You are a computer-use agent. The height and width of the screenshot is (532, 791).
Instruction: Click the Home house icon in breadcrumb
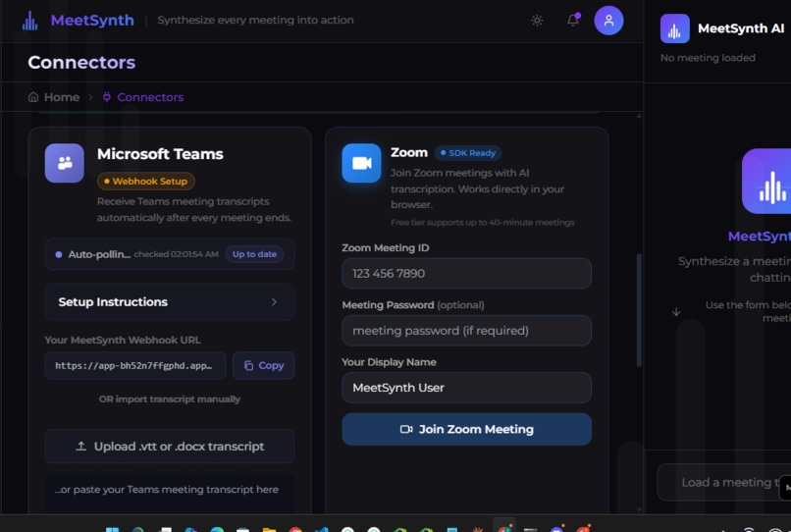(33, 97)
